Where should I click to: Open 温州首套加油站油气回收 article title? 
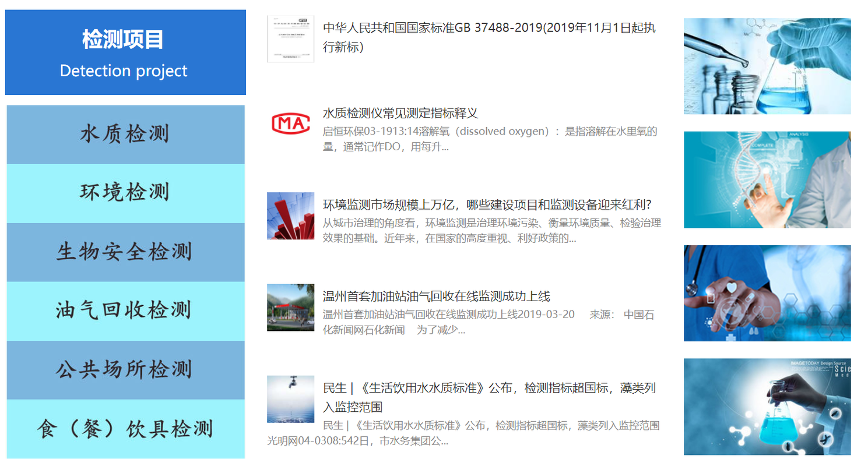(436, 296)
